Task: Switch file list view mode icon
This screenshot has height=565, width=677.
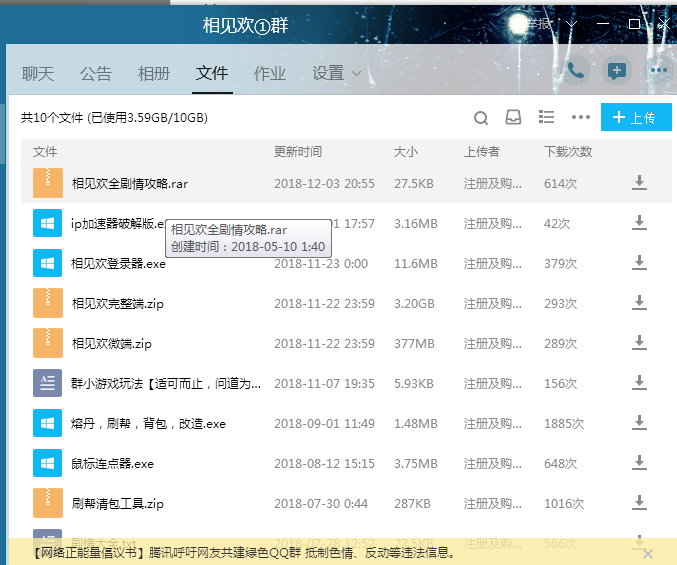Action: click(x=547, y=118)
